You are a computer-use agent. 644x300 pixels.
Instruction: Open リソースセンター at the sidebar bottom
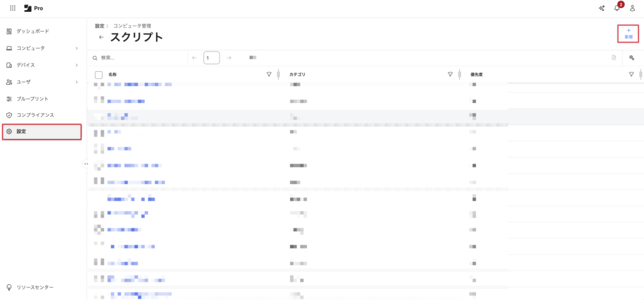pyautogui.click(x=35, y=287)
